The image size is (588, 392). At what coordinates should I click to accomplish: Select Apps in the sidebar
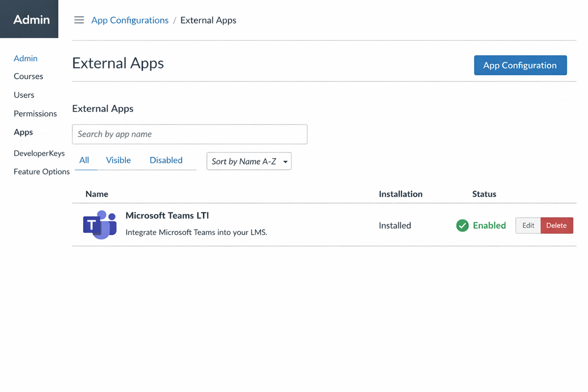tap(24, 132)
